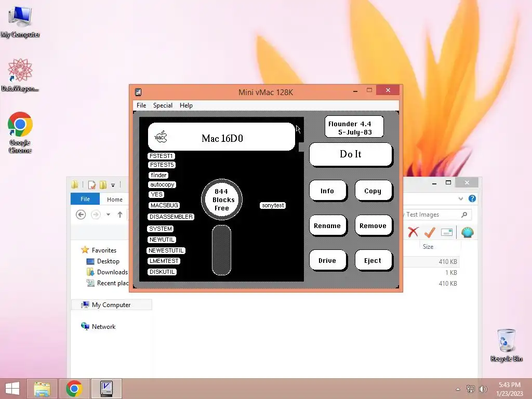This screenshot has height=399, width=532.
Task: Click Explorer's forward arrow button
Action: coord(96,215)
